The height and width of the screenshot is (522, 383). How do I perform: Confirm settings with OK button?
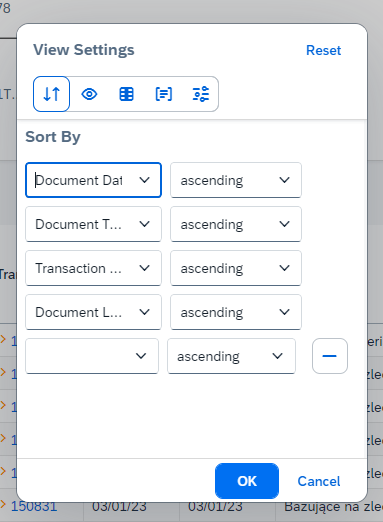pyautogui.click(x=247, y=481)
